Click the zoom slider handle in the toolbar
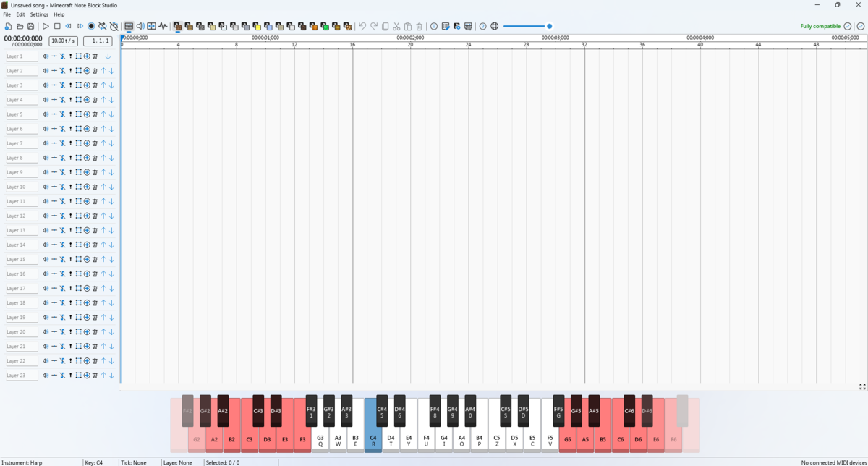The height and width of the screenshot is (466, 868). point(550,27)
